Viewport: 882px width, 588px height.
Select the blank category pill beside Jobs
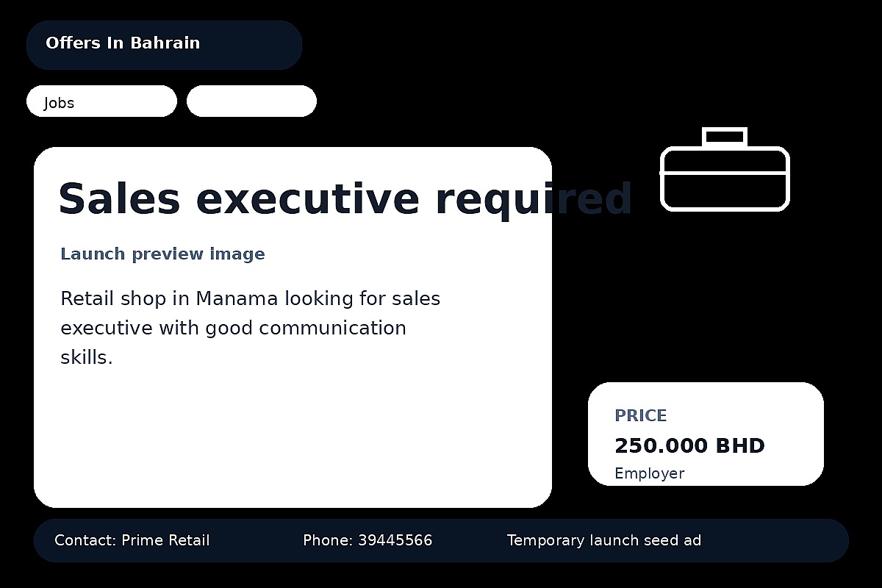click(x=251, y=101)
